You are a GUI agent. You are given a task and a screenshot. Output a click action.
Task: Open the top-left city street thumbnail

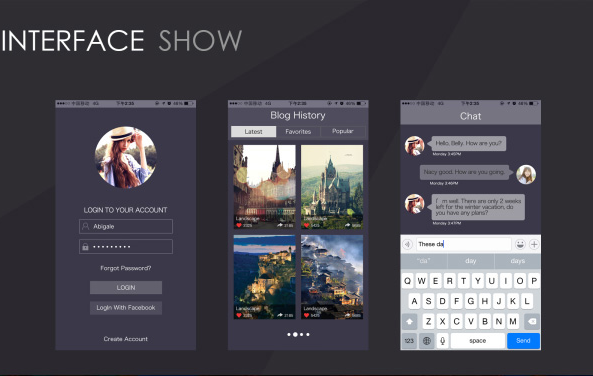(x=264, y=187)
